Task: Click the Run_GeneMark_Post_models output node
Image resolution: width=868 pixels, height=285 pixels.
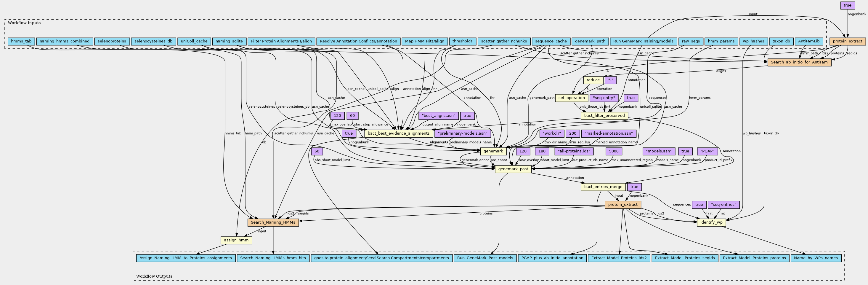Action: 485,258
